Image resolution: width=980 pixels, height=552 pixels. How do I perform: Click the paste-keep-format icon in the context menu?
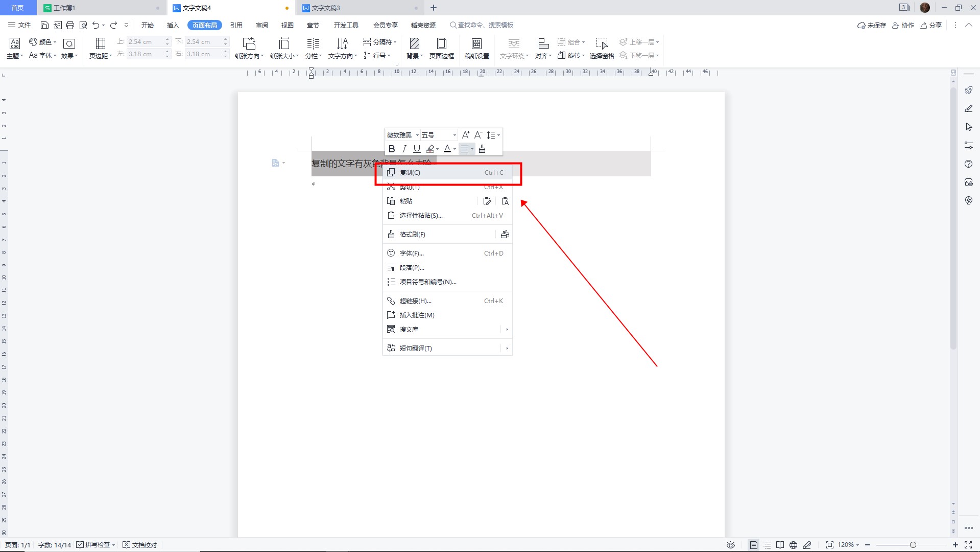487,201
